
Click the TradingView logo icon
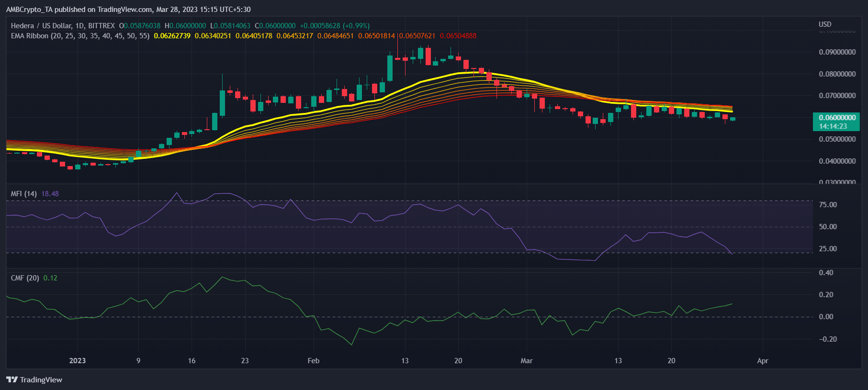12,379
